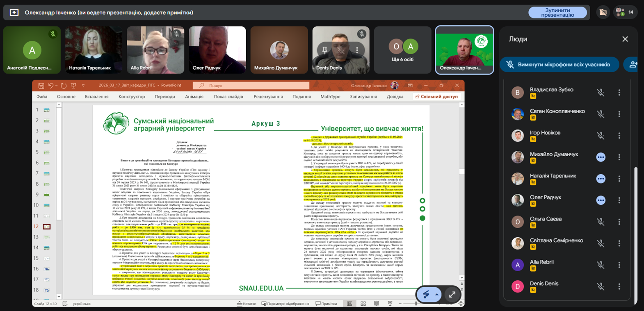The width and height of the screenshot is (644, 311).
Task: Select Наталія Тарельник's video tile
Action: tap(94, 50)
